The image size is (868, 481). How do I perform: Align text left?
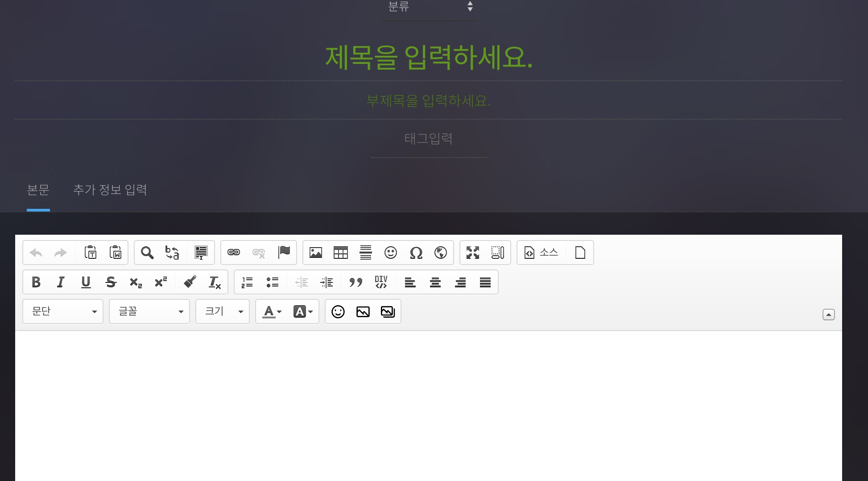pos(410,282)
